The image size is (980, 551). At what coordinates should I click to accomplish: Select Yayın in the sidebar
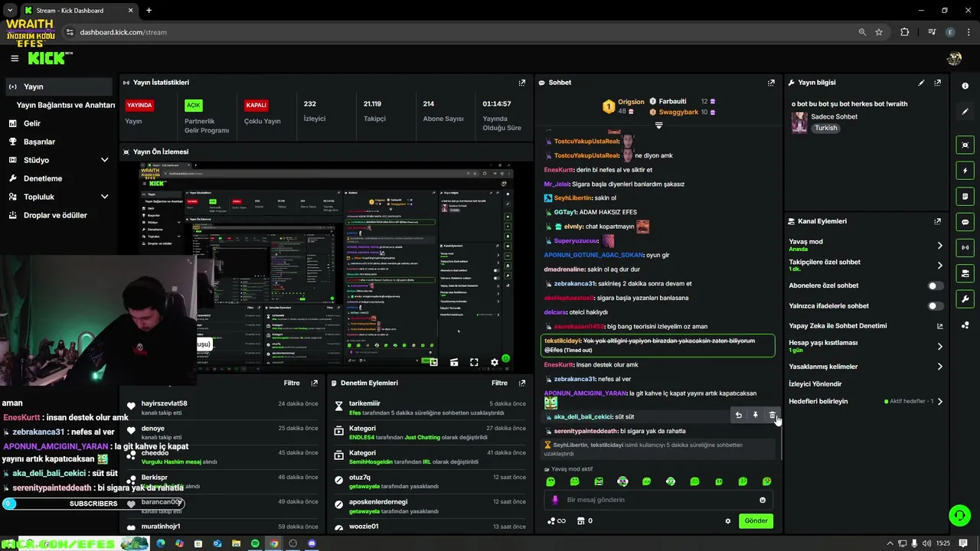(x=58, y=86)
